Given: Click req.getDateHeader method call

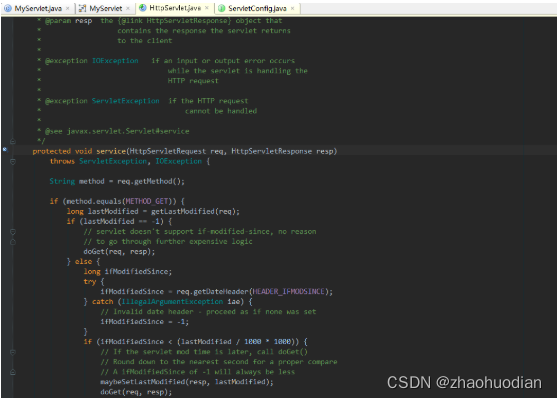Looking at the screenshot, I should [212, 292].
